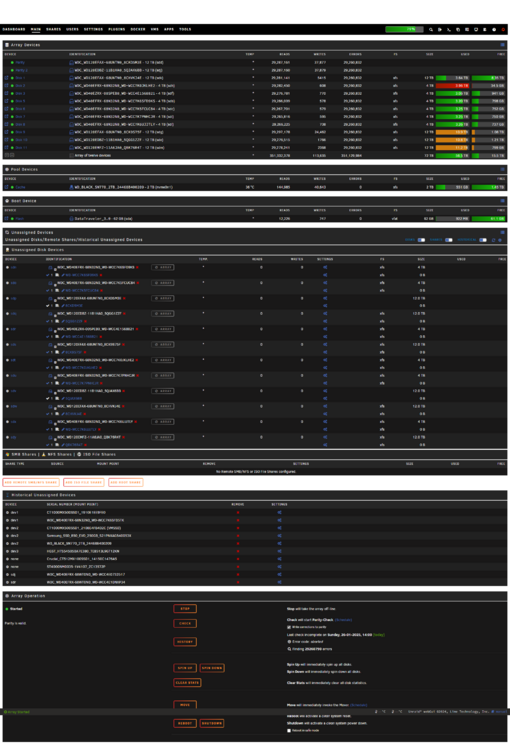Click the green status dot for Parity
The width and height of the screenshot is (510, 750).
pyautogui.click(x=12, y=62)
